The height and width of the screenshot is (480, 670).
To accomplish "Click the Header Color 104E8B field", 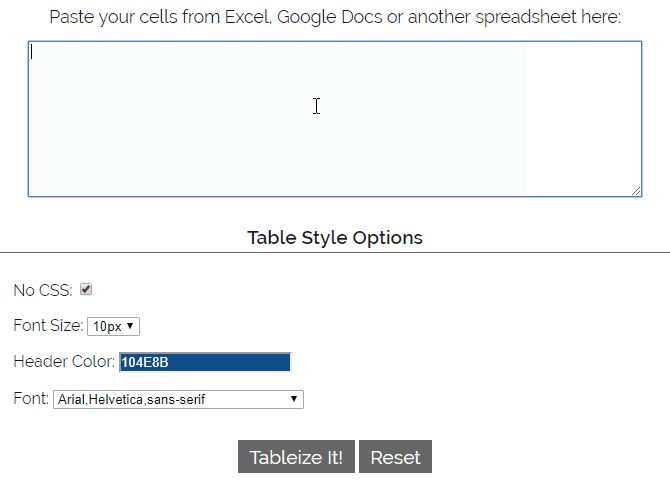I will 205,362.
